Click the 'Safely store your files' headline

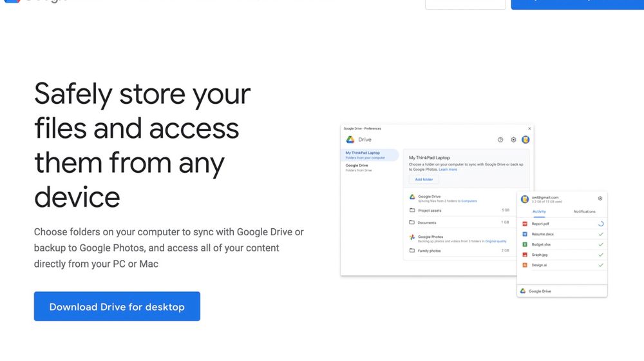click(x=142, y=146)
